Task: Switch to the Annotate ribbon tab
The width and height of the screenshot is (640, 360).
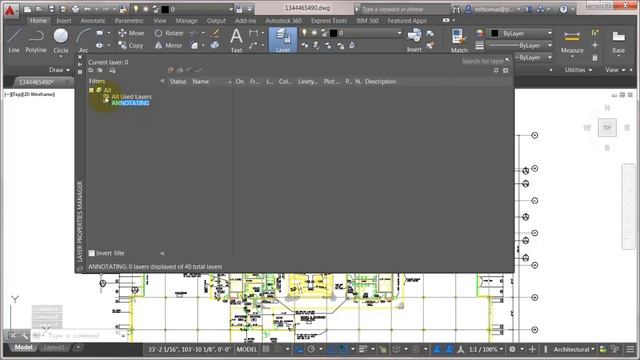Action: point(93,20)
